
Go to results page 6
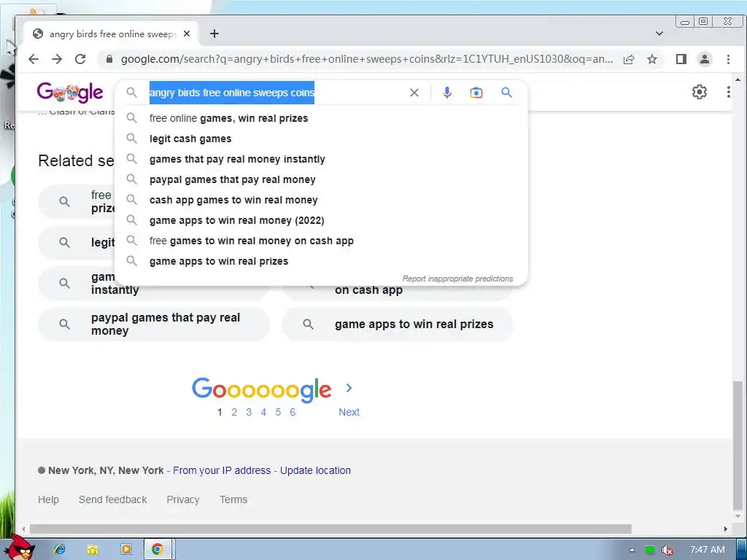[293, 413]
